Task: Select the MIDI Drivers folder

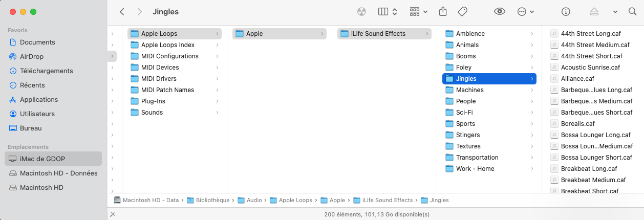Action: click(x=175, y=79)
